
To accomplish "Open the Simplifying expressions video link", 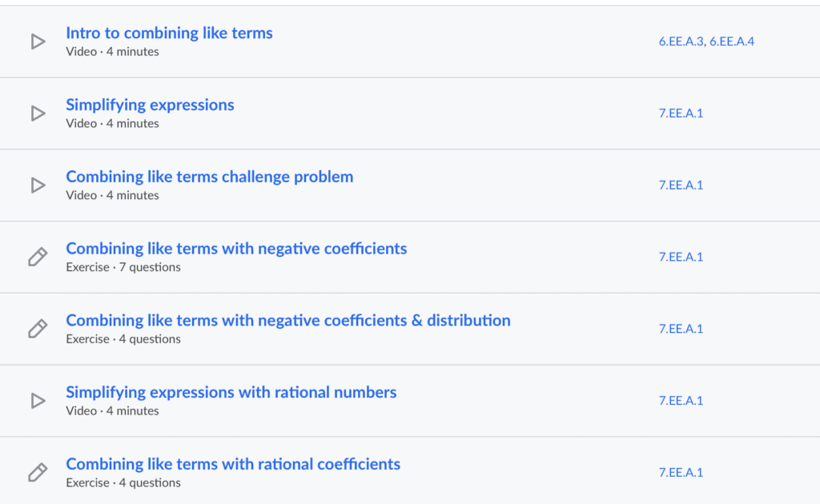I will click(x=150, y=105).
